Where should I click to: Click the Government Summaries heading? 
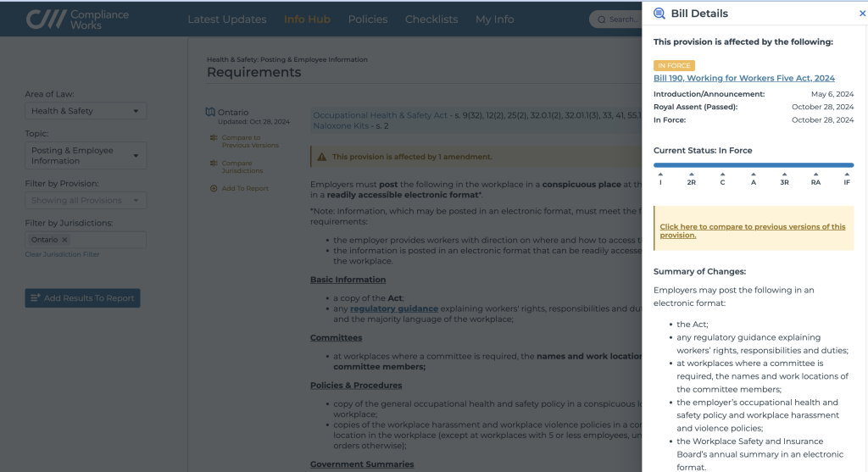point(362,464)
